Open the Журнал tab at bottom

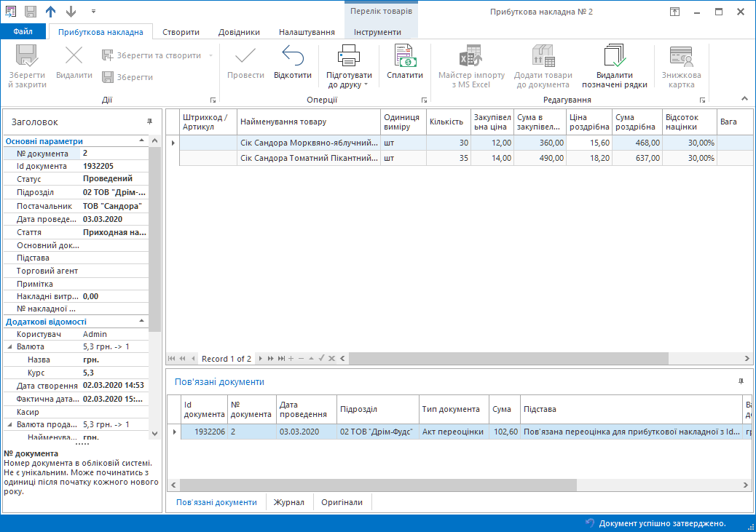pos(288,502)
